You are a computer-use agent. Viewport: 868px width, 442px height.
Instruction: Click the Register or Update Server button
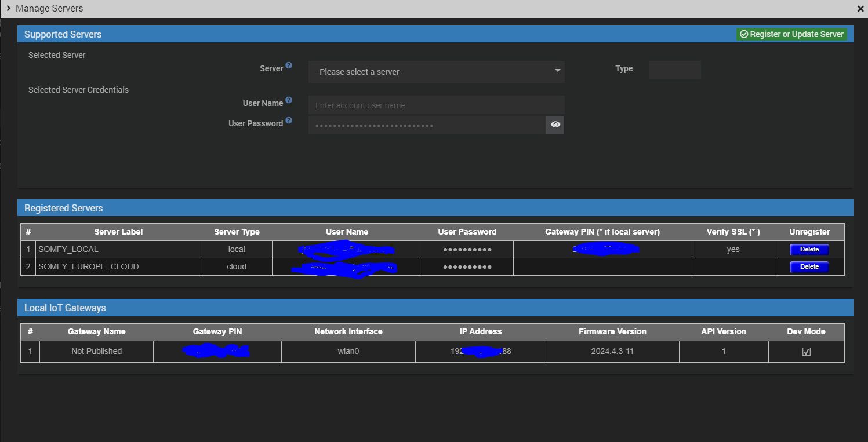click(791, 34)
